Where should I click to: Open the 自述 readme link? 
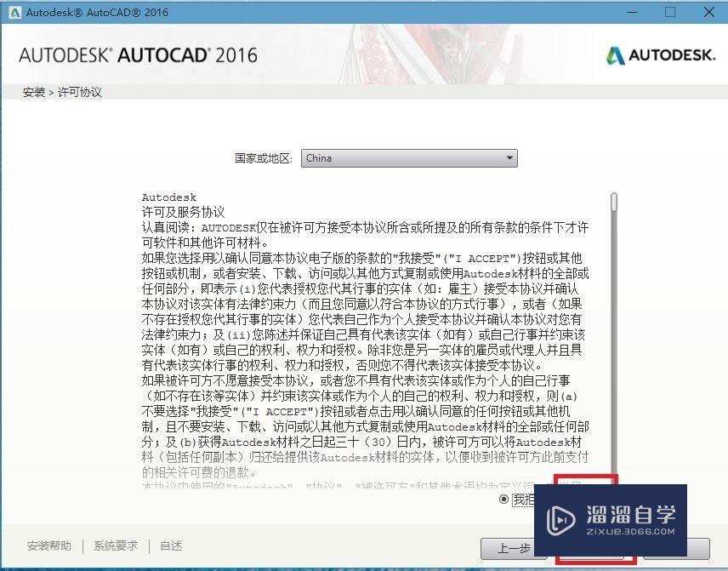(171, 545)
